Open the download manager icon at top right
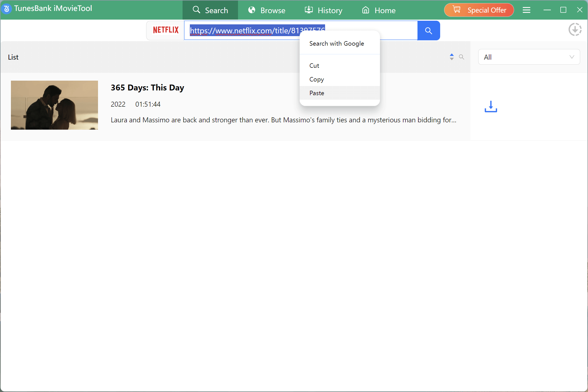This screenshot has width=588, height=392. tap(575, 30)
